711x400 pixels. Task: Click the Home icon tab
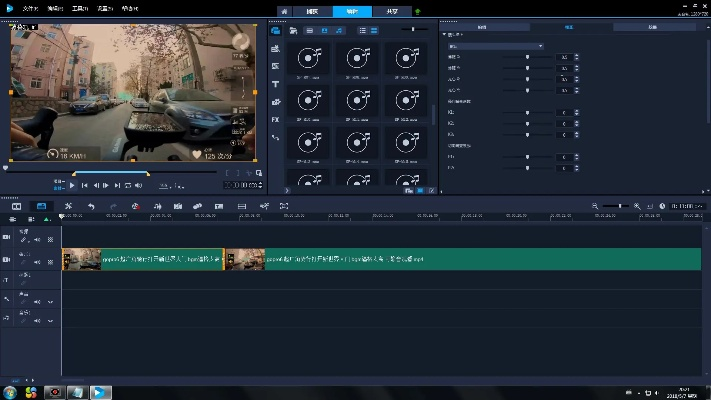284,11
